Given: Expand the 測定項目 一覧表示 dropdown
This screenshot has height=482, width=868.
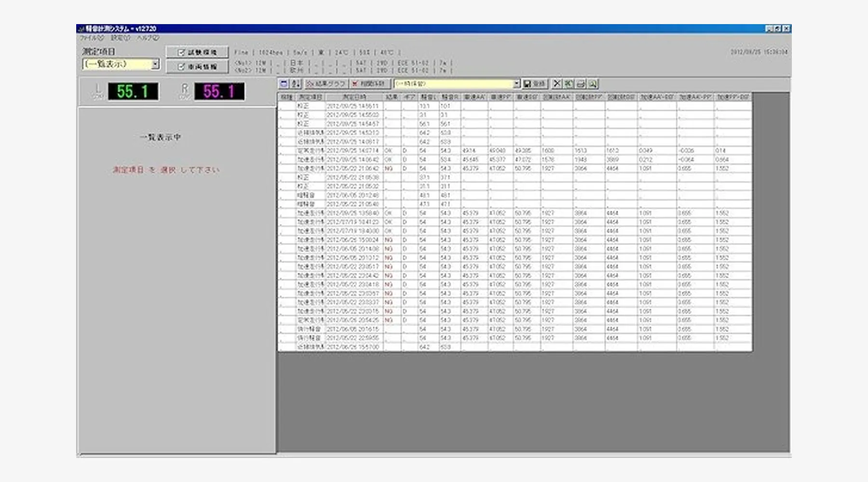Looking at the screenshot, I should (155, 64).
